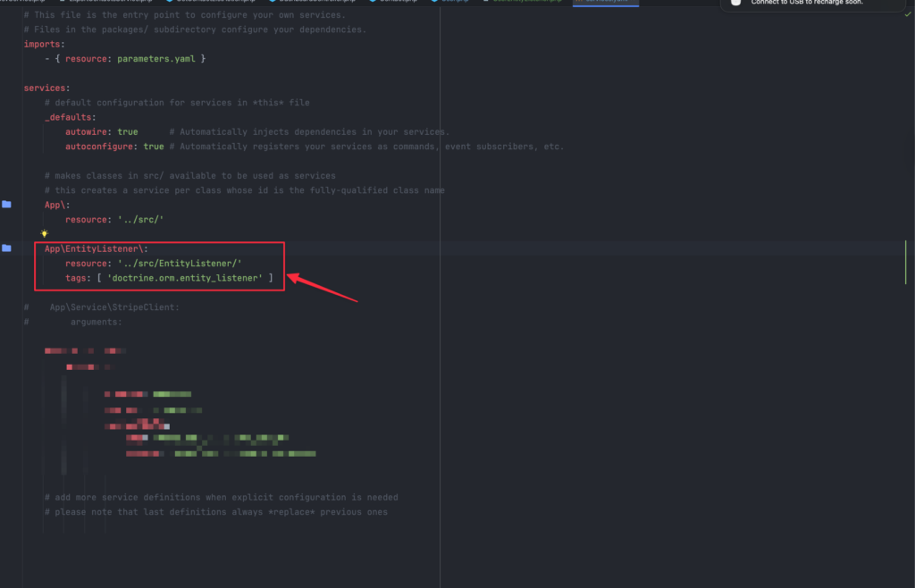Open parameters.yaml via its resource reference
This screenshot has height=588, width=915.
tap(157, 58)
